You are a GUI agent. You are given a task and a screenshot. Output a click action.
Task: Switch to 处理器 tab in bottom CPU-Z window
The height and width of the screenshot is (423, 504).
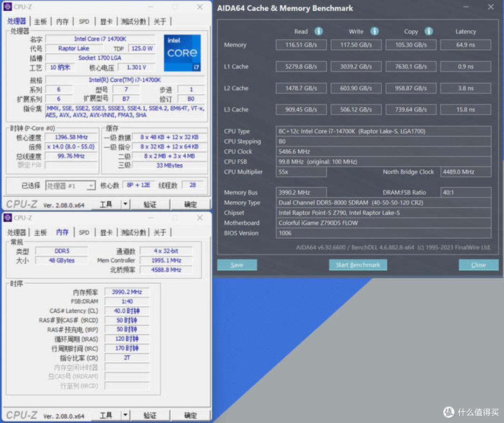coord(16,233)
